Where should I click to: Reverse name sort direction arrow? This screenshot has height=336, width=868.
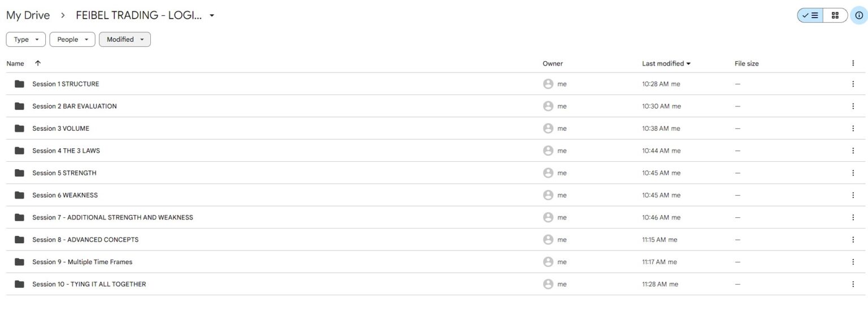pos(38,63)
